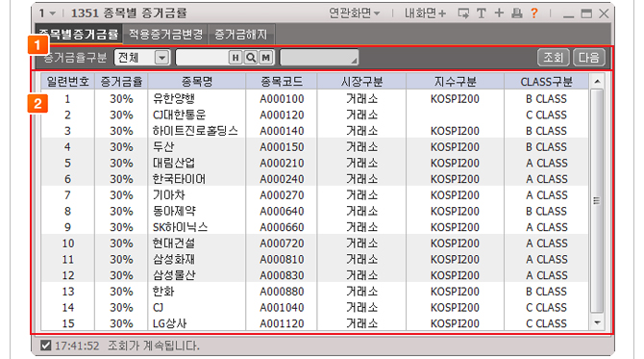Click the vertical scrollbar thumb
644x359 pixels.
597,201
